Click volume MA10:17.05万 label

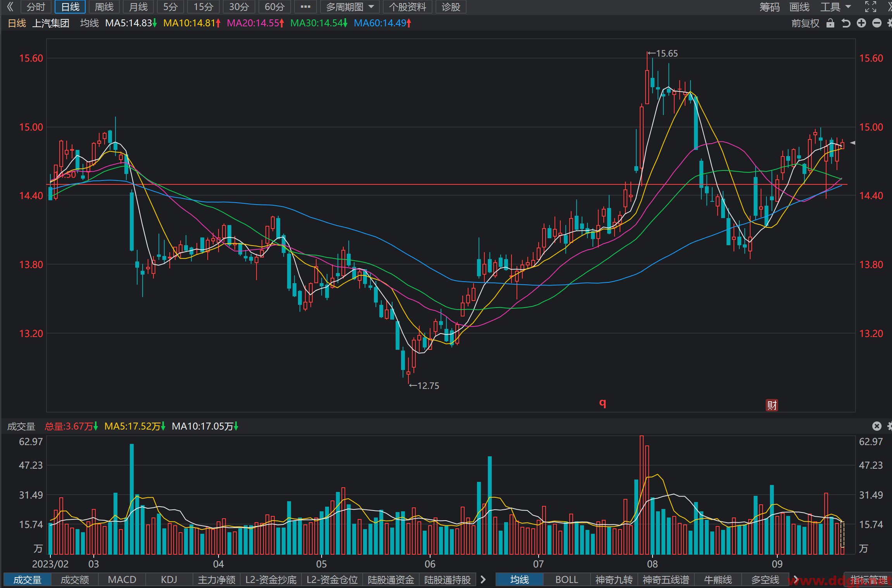[x=205, y=426]
